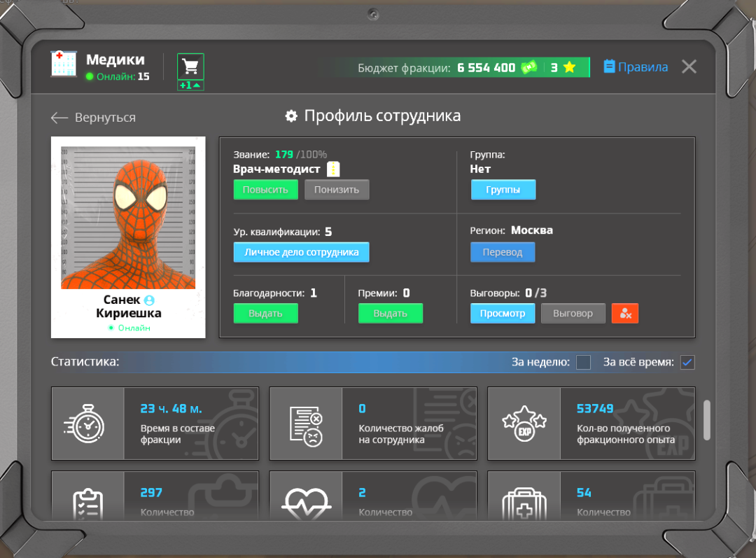
Task: Click the budget value 6 554 400
Action: coord(486,67)
